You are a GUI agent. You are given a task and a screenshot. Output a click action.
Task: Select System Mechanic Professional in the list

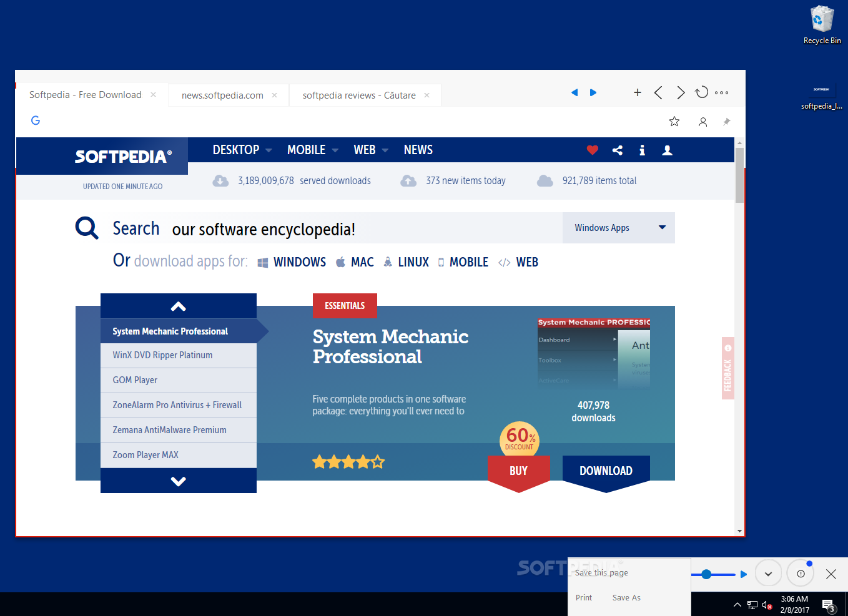(x=179, y=331)
